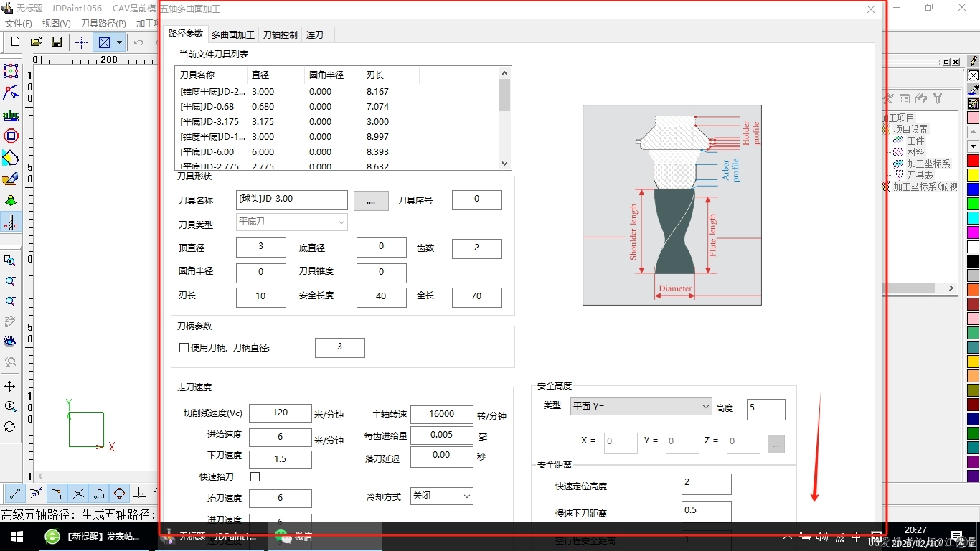Open the Windows Start menu
This screenshot has width=980, height=551.
pos(17,537)
